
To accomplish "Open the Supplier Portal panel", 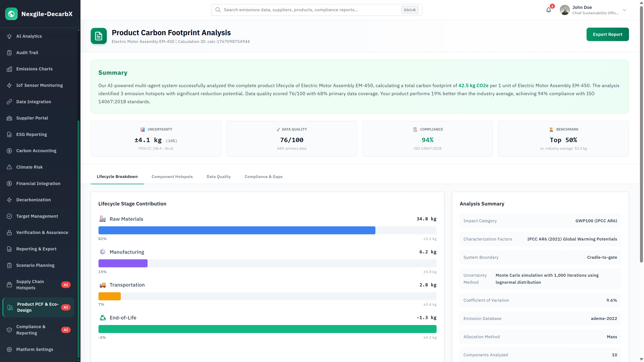I will pos(32,118).
